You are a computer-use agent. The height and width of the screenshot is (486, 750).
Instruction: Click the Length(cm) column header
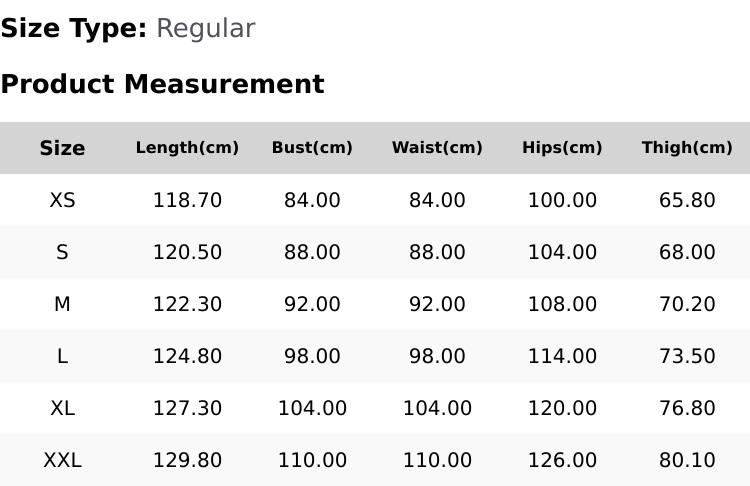tap(187, 148)
